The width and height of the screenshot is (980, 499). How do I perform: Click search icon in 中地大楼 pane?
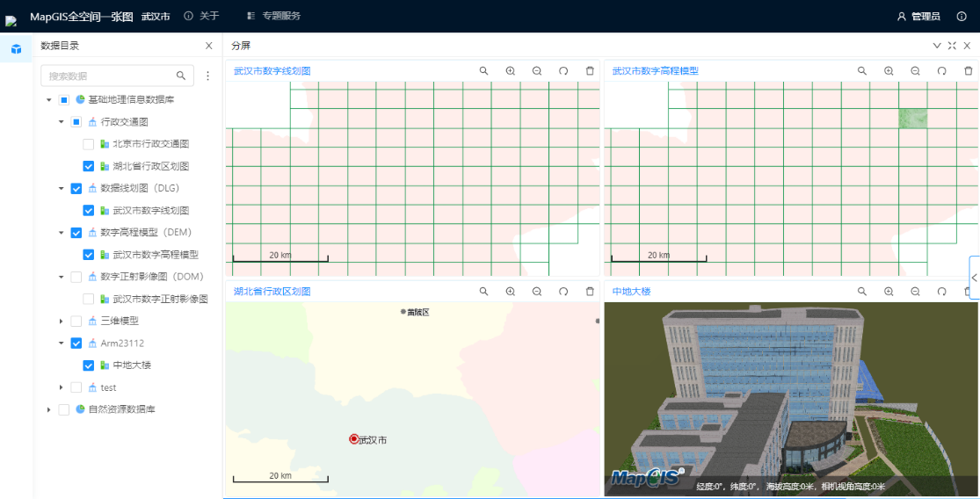tap(862, 291)
